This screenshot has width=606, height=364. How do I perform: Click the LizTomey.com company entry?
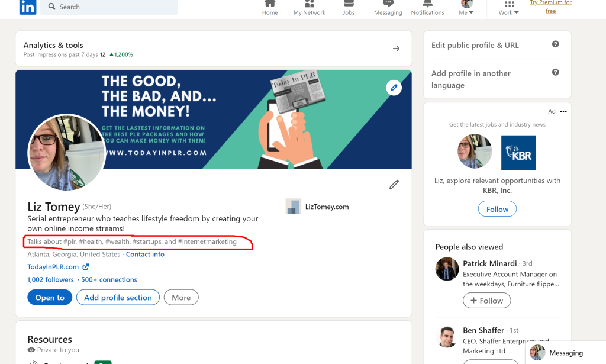317,207
